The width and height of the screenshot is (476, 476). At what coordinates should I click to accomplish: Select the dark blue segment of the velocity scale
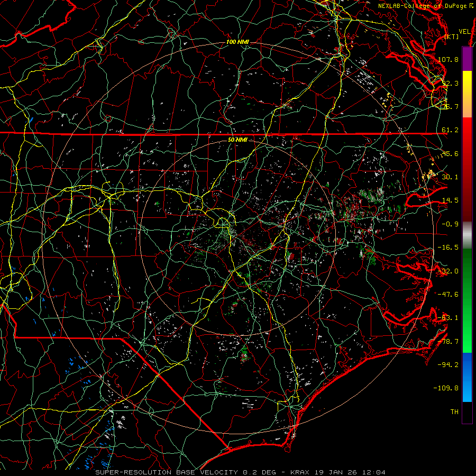click(467, 364)
